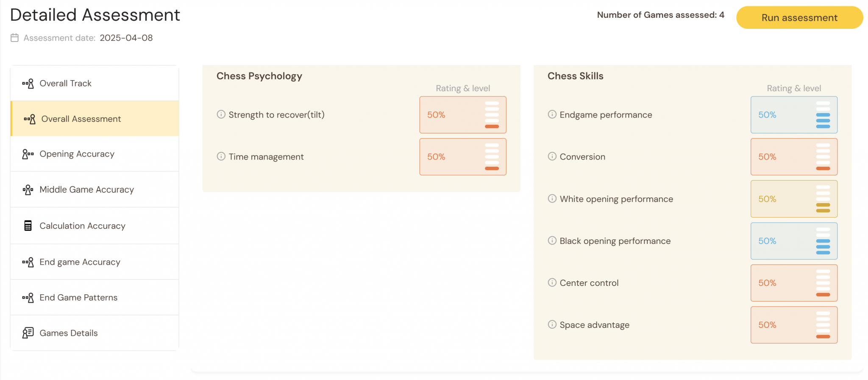Click the info icon beside Center control
868x380 pixels.
coord(552,282)
